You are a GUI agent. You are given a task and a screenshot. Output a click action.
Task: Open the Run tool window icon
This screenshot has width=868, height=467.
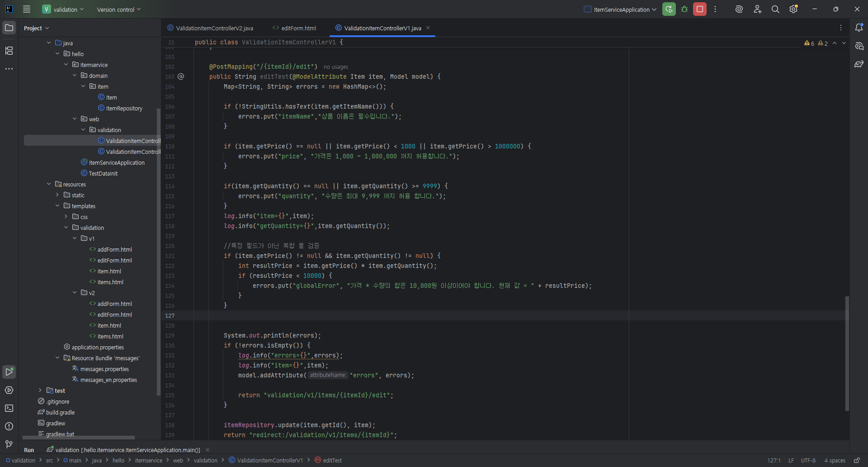click(9, 372)
